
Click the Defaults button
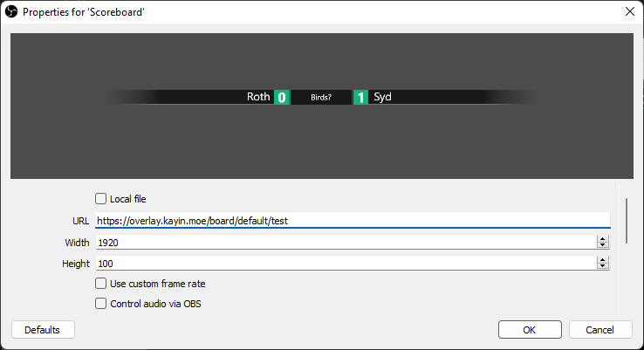coord(43,329)
